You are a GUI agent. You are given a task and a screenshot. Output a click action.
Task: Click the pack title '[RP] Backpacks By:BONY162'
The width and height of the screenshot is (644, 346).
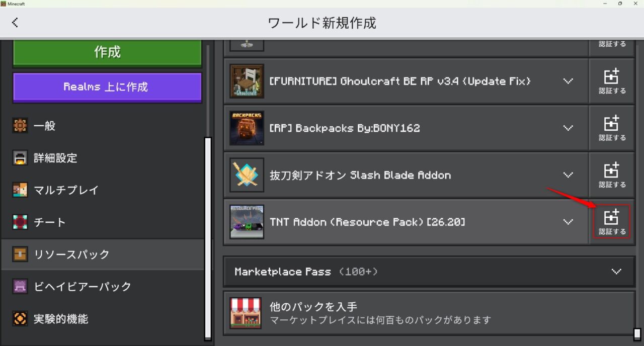345,128
